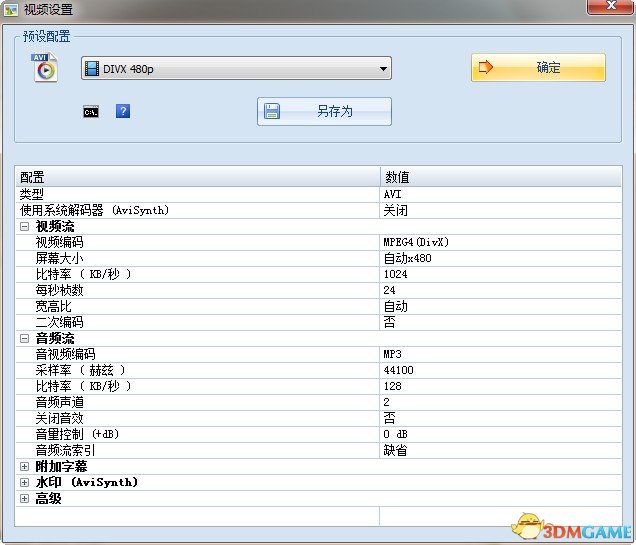Open the command line console icon
The image size is (636, 545).
pyautogui.click(x=91, y=112)
